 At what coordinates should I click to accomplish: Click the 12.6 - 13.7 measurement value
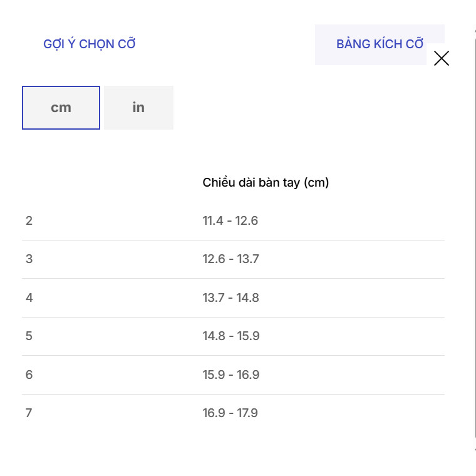[x=230, y=259]
